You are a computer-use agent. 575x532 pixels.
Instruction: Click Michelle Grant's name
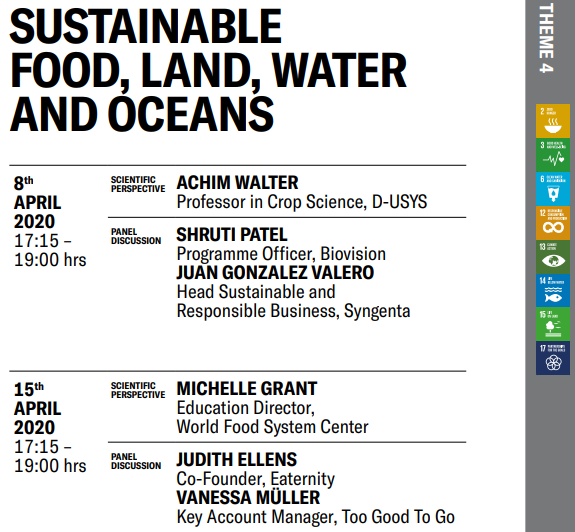pos(247,389)
